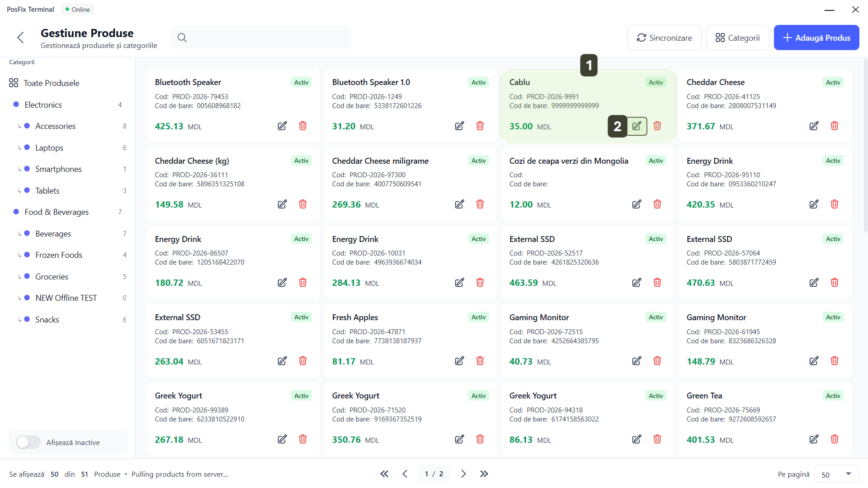
Task: Show Toate Produsele in the sidebar
Action: point(51,83)
